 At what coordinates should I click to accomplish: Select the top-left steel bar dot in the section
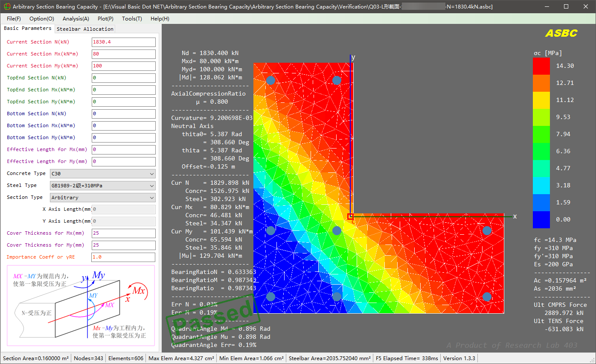pos(270,80)
